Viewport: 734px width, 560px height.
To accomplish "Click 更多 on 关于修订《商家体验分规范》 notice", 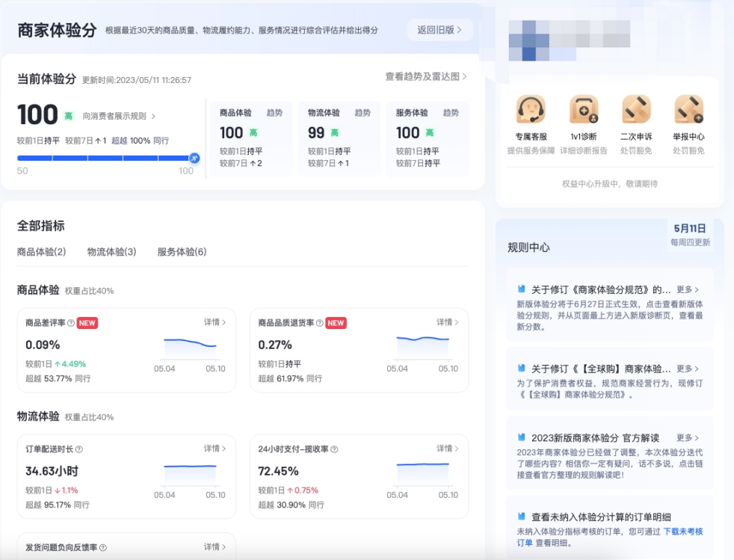I will tap(688, 289).
